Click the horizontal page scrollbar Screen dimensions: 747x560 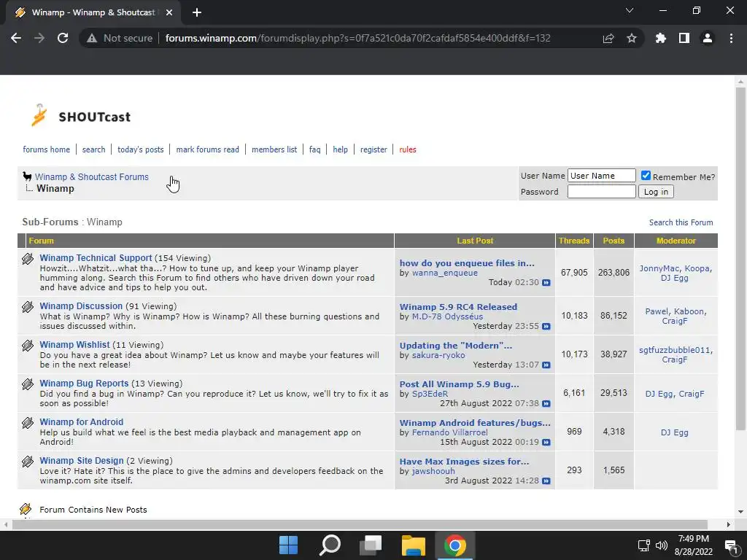coord(360,524)
